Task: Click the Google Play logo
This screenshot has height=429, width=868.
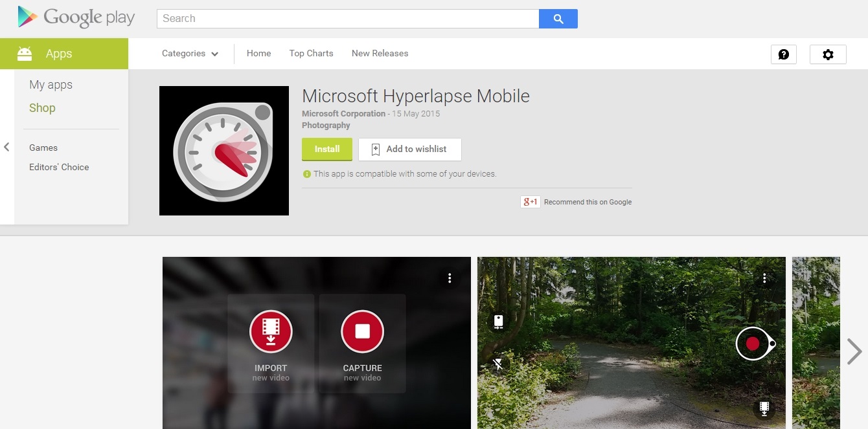Action: [x=74, y=17]
